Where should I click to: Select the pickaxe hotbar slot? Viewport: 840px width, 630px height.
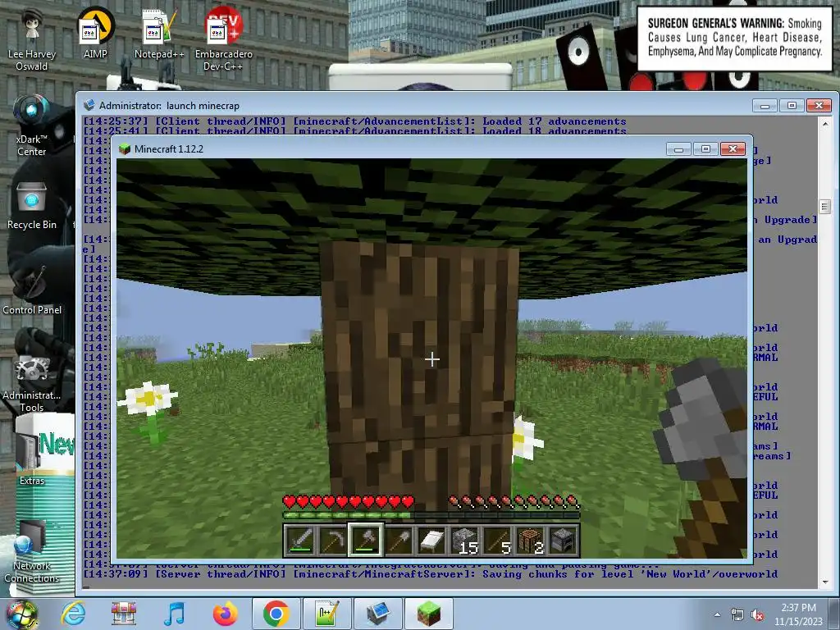[332, 540]
